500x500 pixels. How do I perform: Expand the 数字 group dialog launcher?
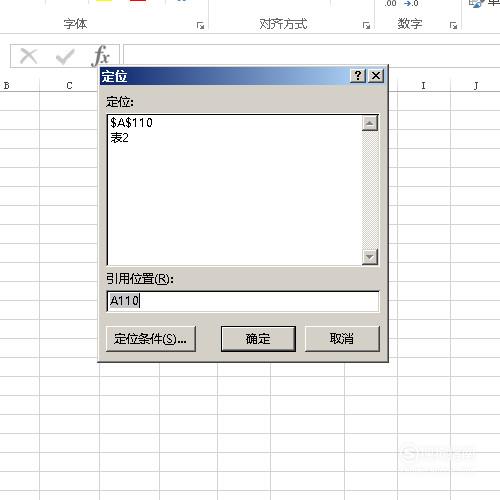click(453, 25)
